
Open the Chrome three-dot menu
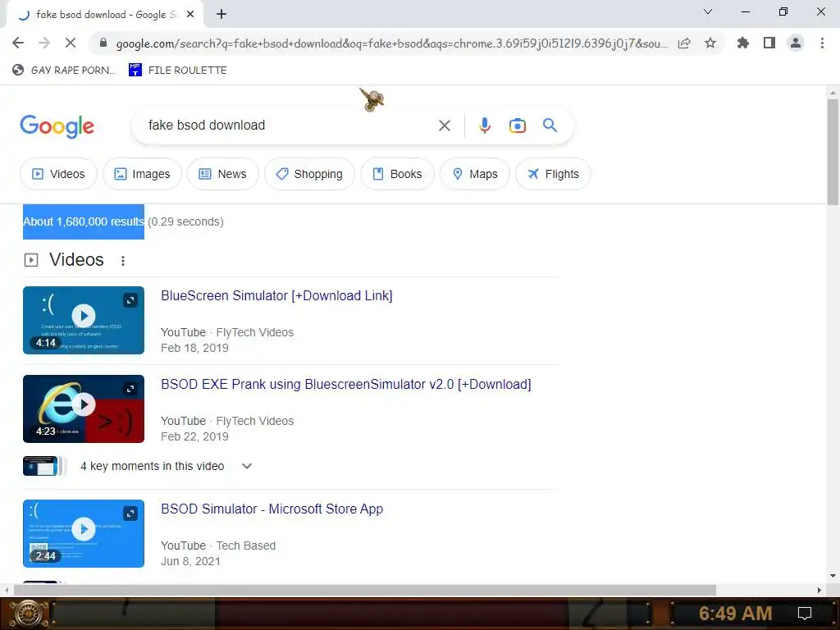pos(822,43)
